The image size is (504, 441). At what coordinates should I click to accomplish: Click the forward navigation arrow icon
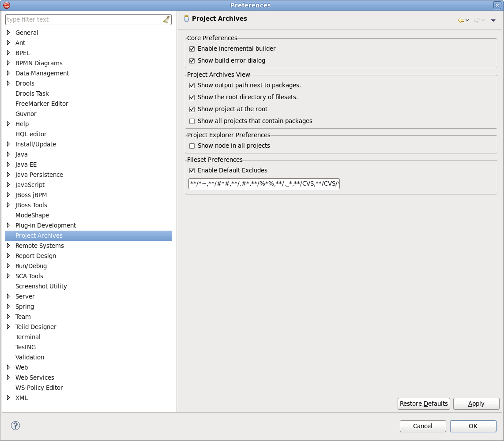pos(477,20)
